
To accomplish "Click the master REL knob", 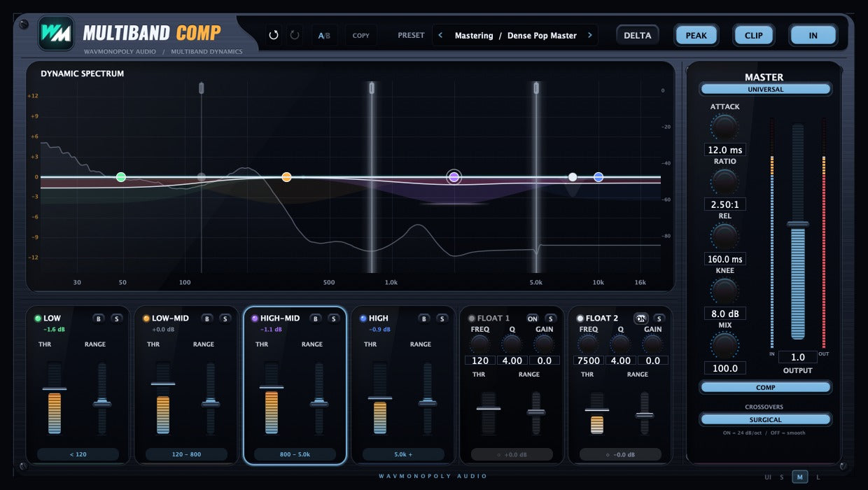I will tap(724, 236).
